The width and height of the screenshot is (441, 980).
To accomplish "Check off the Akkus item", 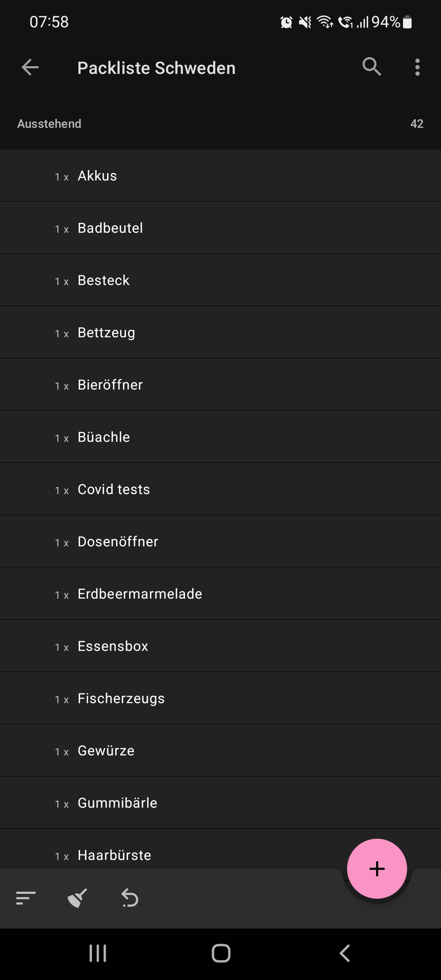I will pyautogui.click(x=220, y=176).
